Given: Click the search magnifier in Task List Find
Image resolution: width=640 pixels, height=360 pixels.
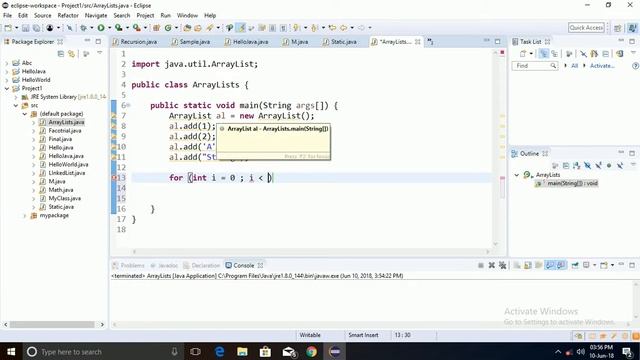Looking at the screenshot, I should coord(553,66).
